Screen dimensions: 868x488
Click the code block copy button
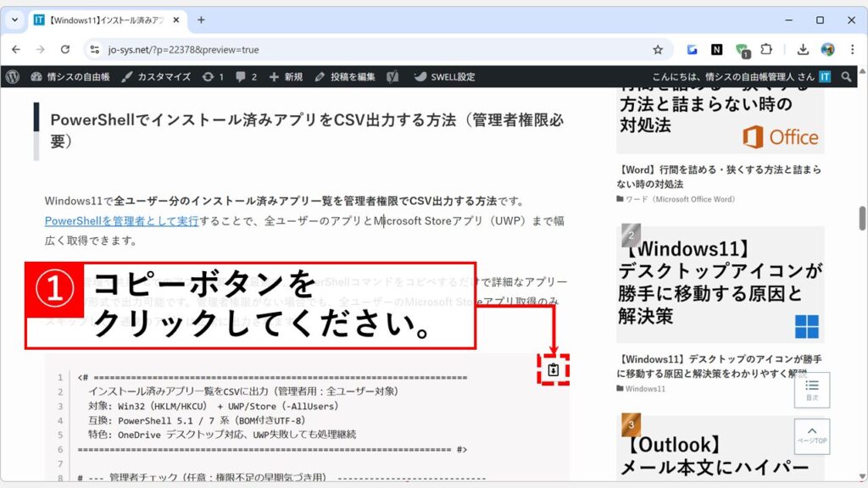coord(554,369)
